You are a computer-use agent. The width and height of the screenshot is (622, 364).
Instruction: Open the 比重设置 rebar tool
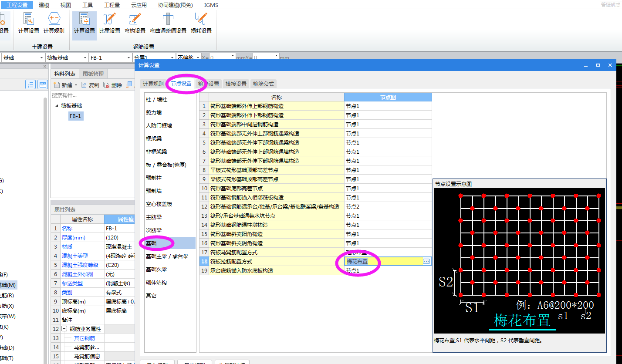110,24
